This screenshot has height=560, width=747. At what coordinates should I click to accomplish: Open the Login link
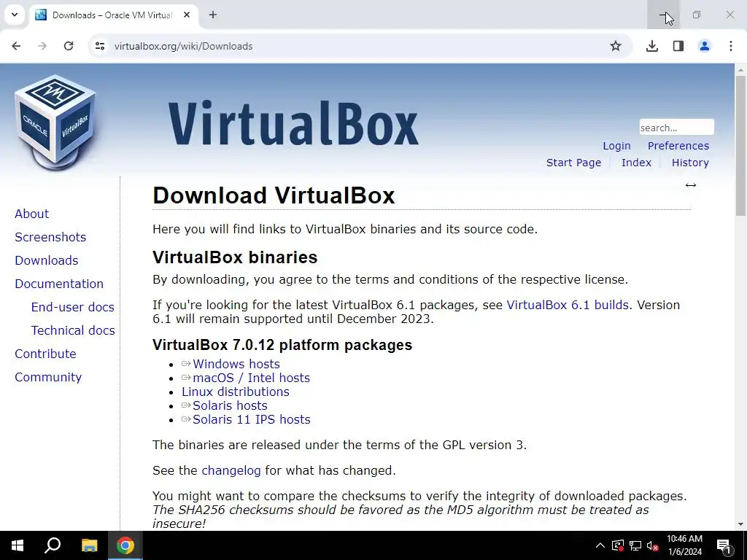coord(616,146)
